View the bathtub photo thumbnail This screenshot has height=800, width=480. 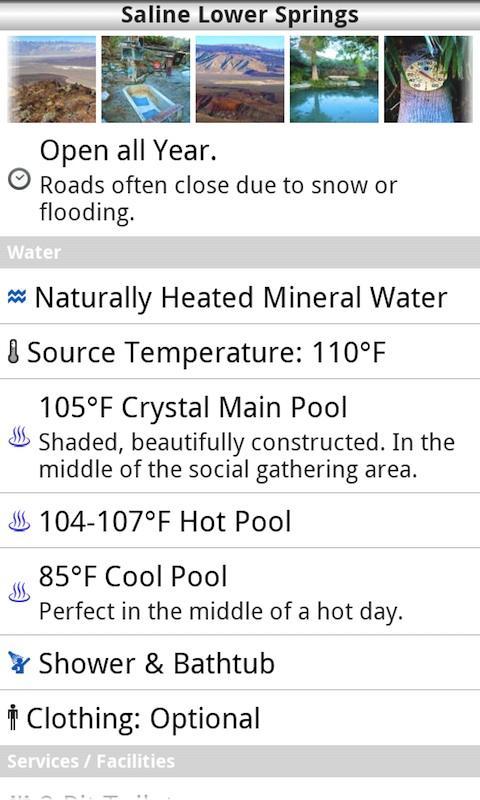coord(145,79)
